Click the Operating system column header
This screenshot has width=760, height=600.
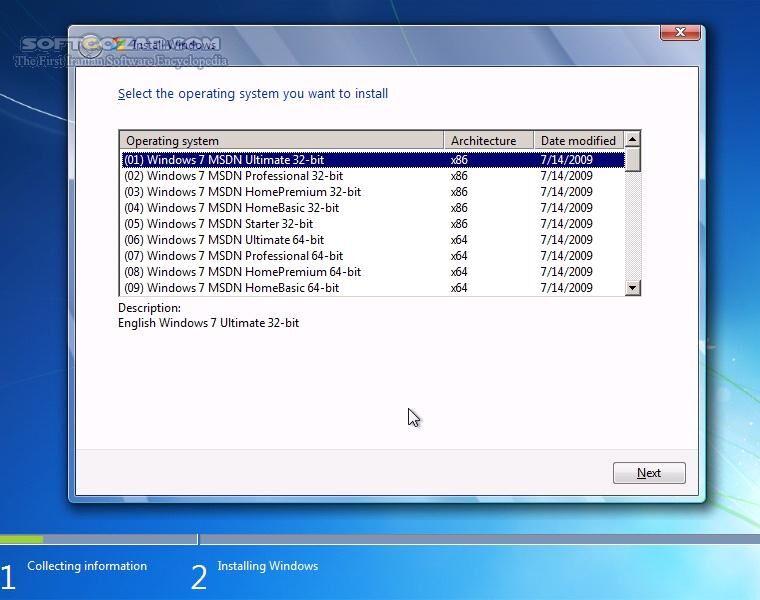[282, 141]
